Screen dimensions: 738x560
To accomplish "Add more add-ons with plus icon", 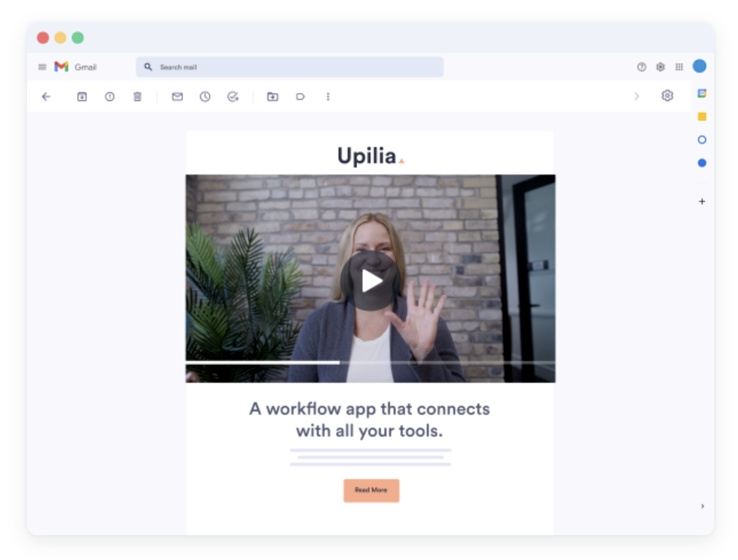I will click(x=702, y=201).
